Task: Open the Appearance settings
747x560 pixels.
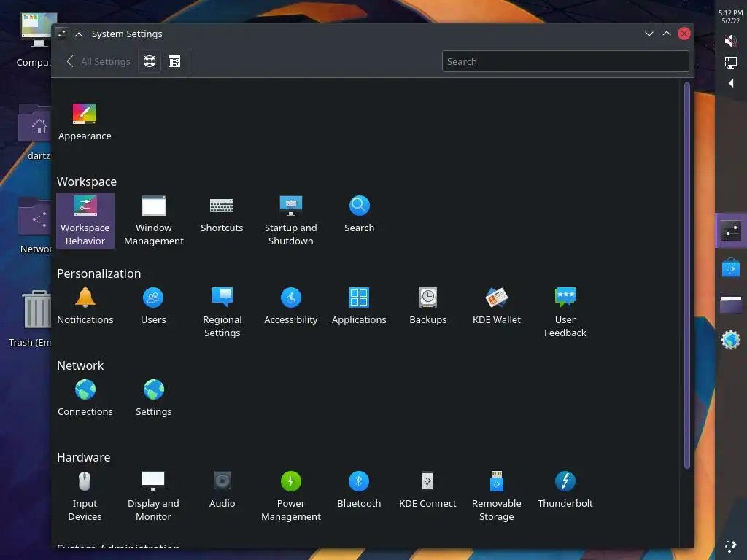Action: pos(85,122)
